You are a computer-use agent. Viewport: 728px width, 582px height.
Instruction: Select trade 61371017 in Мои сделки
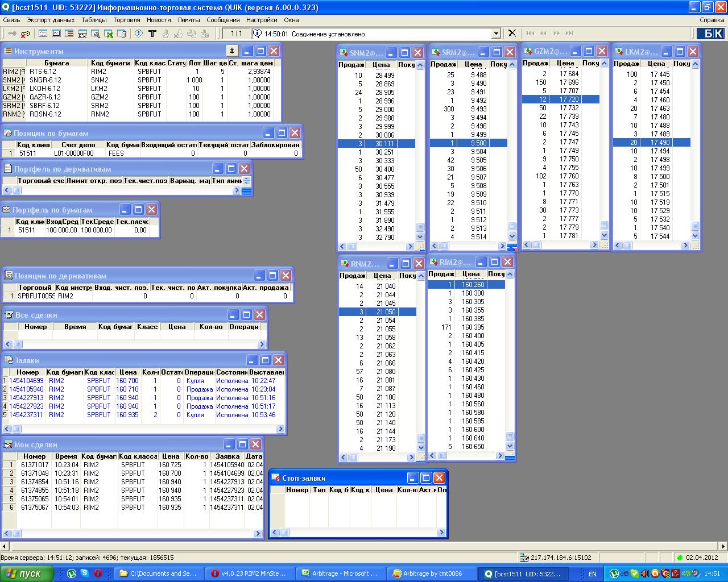(133, 465)
